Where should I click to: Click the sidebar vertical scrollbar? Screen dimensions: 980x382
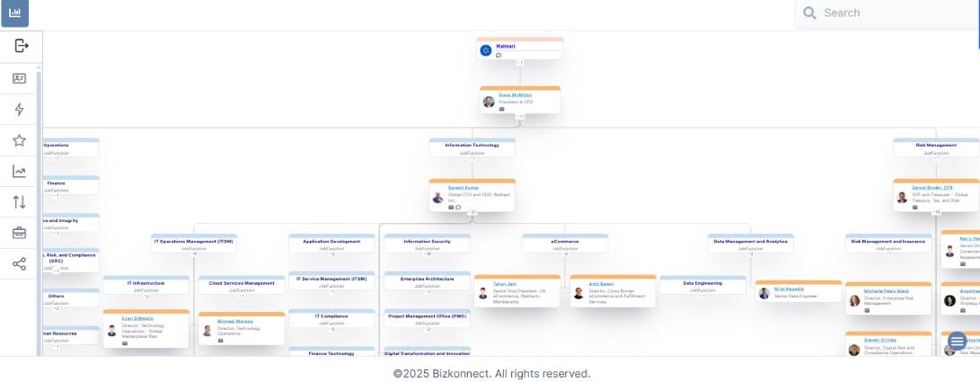tap(40, 212)
